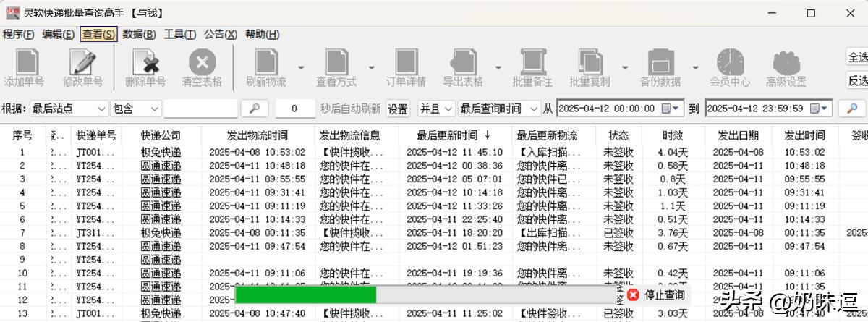Click the green query progress bar
This screenshot has width=868, height=322.
[305, 295]
